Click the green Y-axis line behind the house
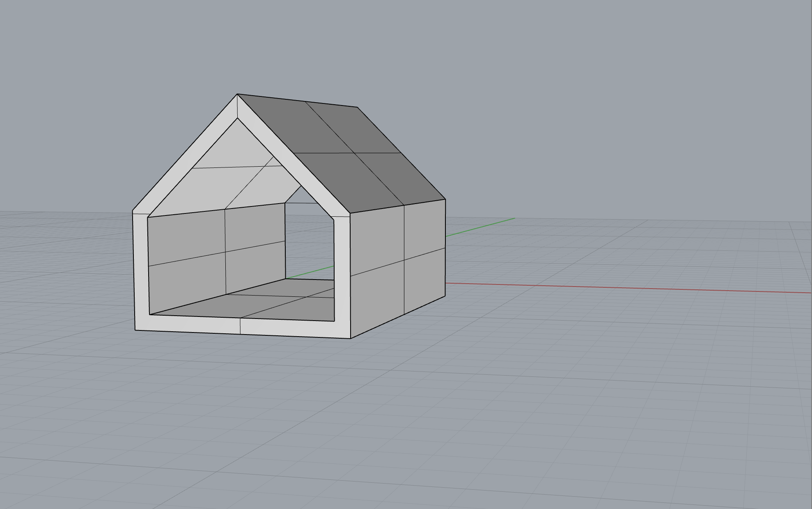Image resolution: width=812 pixels, height=509 pixels. [x=480, y=227]
